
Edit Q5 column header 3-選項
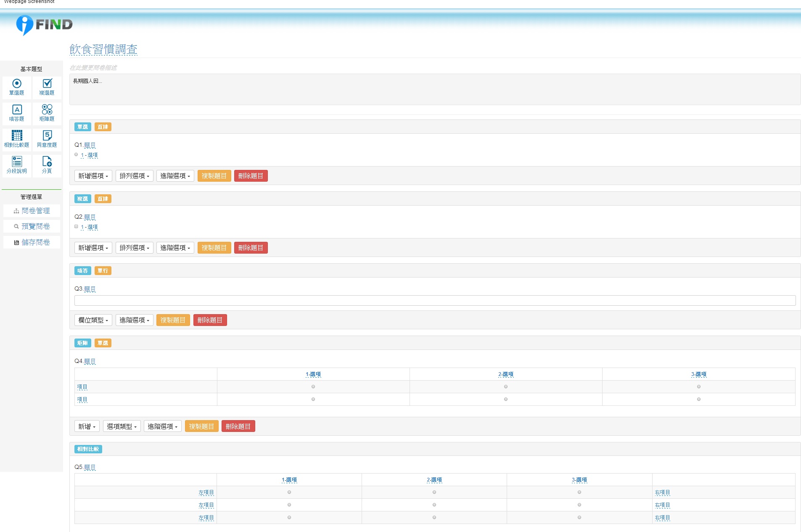click(579, 480)
